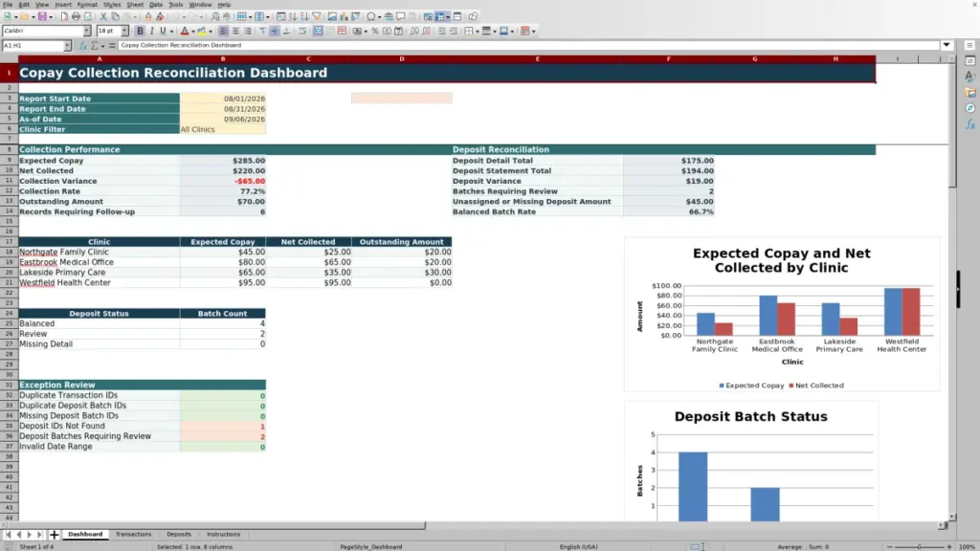Open the sidebar Navigator compass icon
This screenshot has height=551, width=980.
point(970,109)
